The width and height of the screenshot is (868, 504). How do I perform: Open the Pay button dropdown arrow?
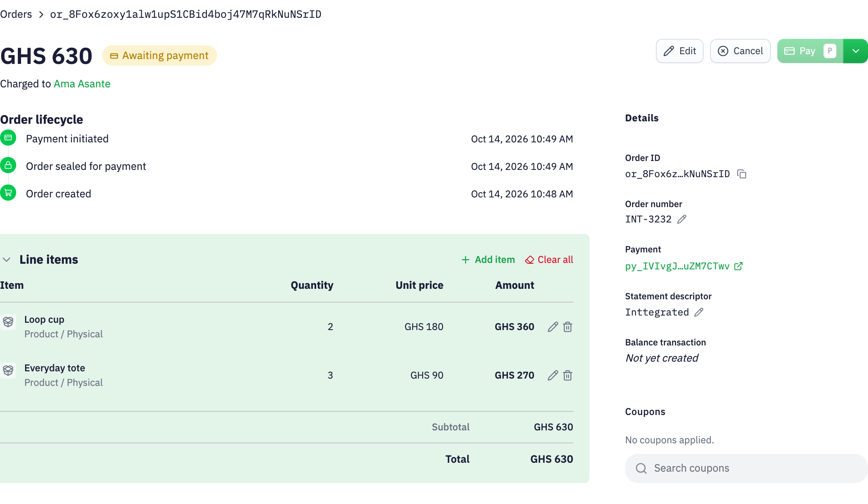(x=855, y=51)
